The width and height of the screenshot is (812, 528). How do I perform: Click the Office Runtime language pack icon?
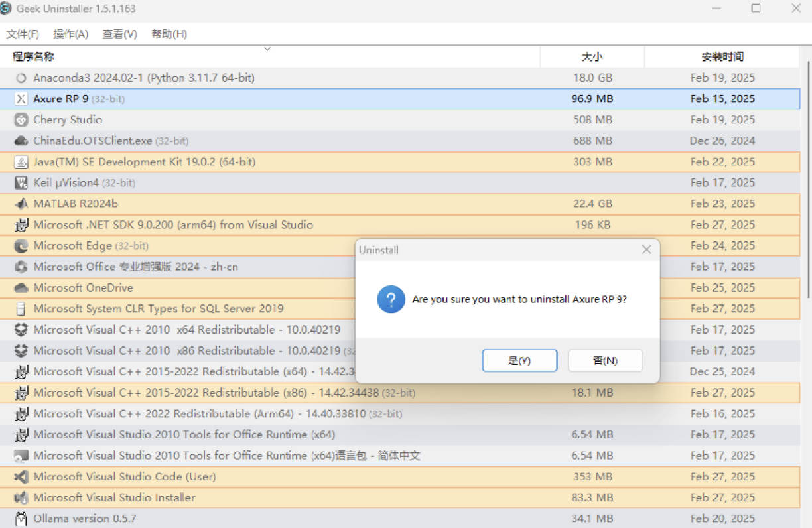[21, 456]
